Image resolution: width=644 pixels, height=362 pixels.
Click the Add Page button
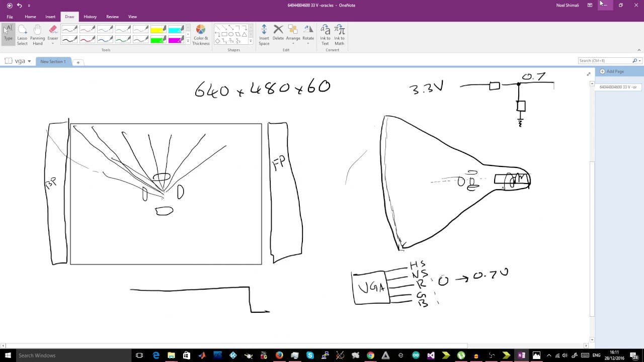612,71
